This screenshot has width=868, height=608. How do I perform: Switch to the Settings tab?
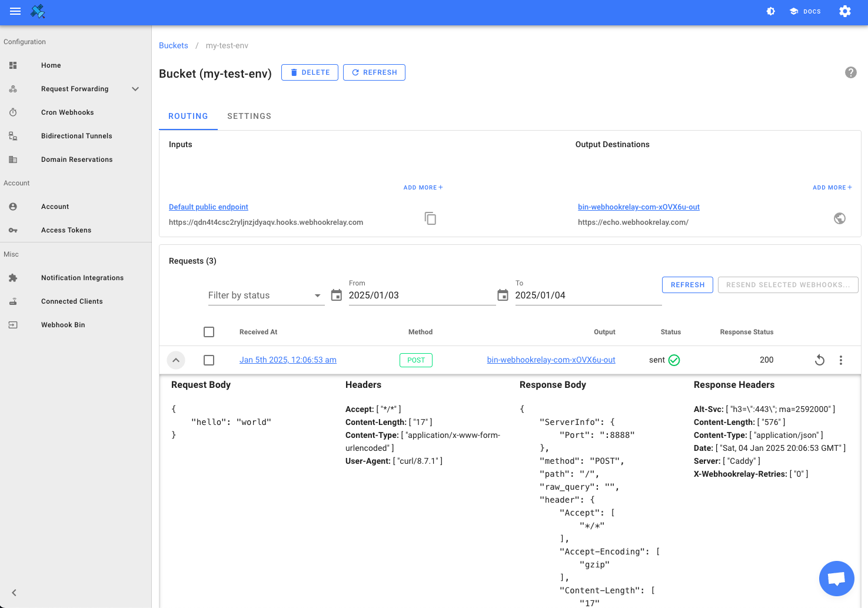[x=249, y=116]
